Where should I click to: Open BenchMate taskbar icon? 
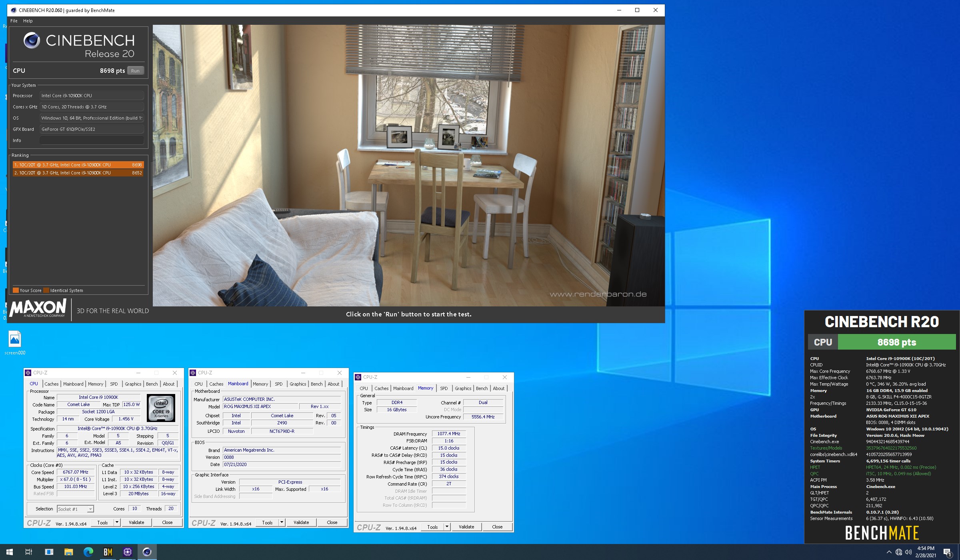108,552
